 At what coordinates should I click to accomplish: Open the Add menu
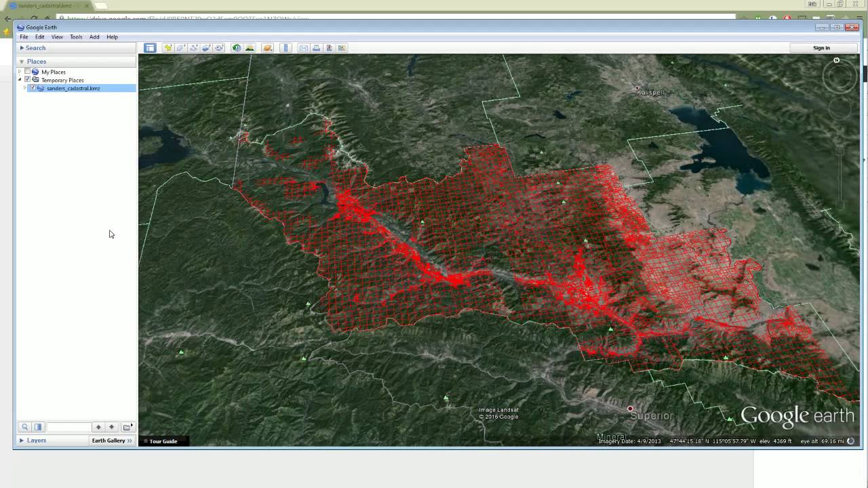[94, 37]
